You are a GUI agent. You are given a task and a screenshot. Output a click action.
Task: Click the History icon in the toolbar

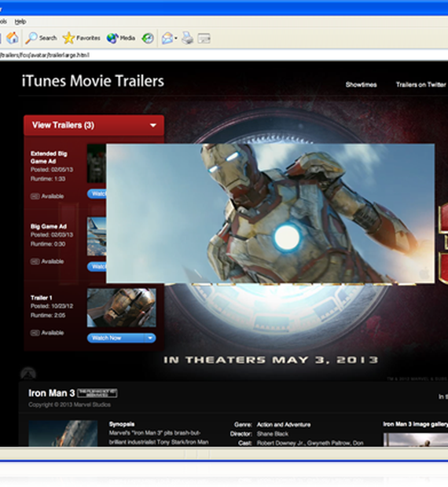(x=148, y=38)
